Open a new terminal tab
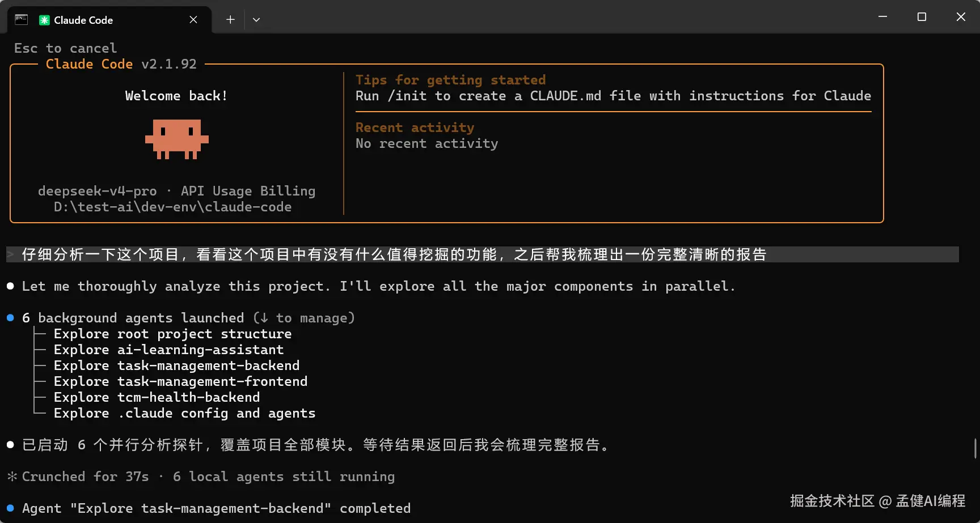This screenshot has height=523, width=980. (230, 20)
